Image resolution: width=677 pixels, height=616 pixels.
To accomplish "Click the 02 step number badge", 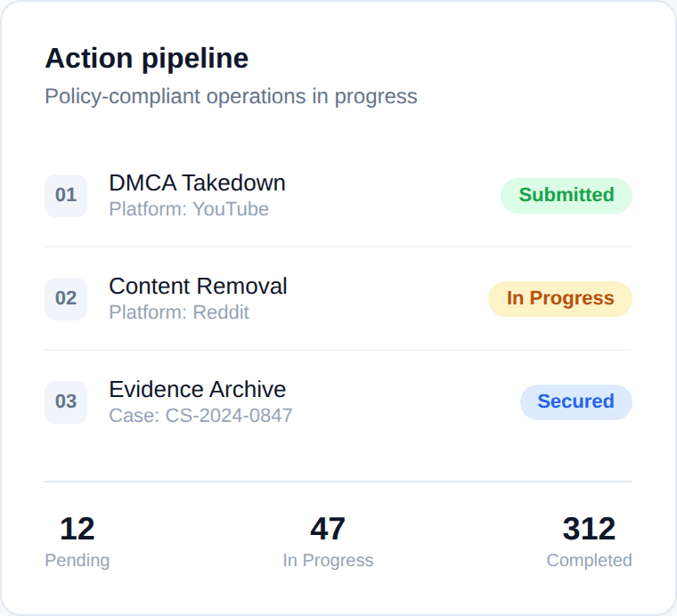I will [66, 298].
